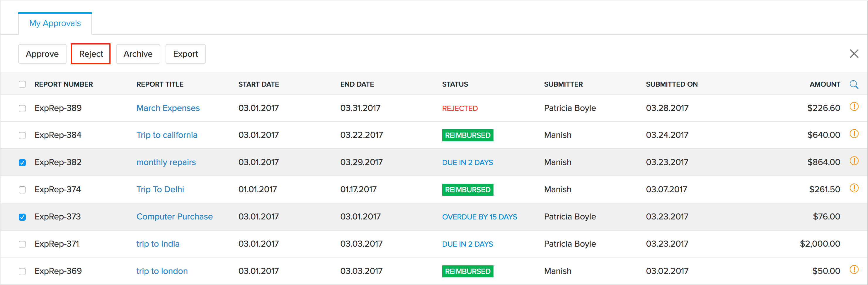This screenshot has height=285, width=868.
Task: Dismiss the panel with the X icon
Action: [855, 54]
